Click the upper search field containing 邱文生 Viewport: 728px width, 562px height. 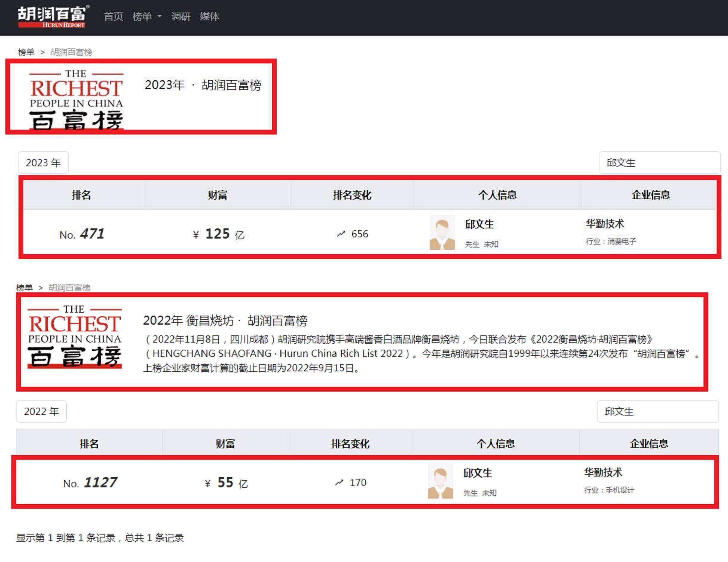[659, 163]
